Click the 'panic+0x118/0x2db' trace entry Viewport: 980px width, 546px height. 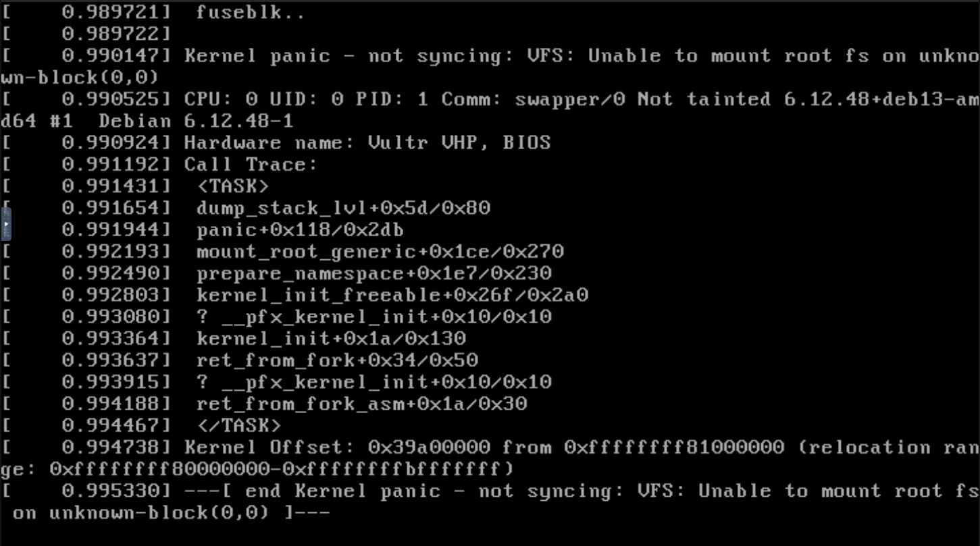[x=300, y=229]
